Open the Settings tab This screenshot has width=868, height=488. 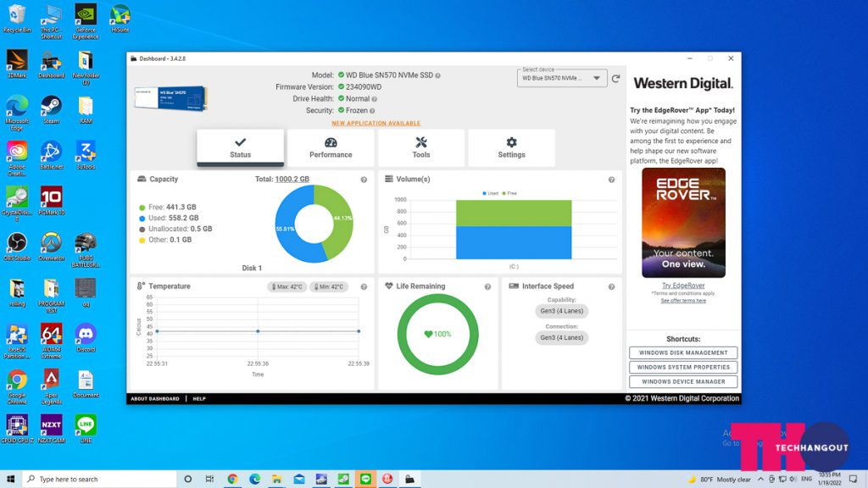click(x=511, y=147)
